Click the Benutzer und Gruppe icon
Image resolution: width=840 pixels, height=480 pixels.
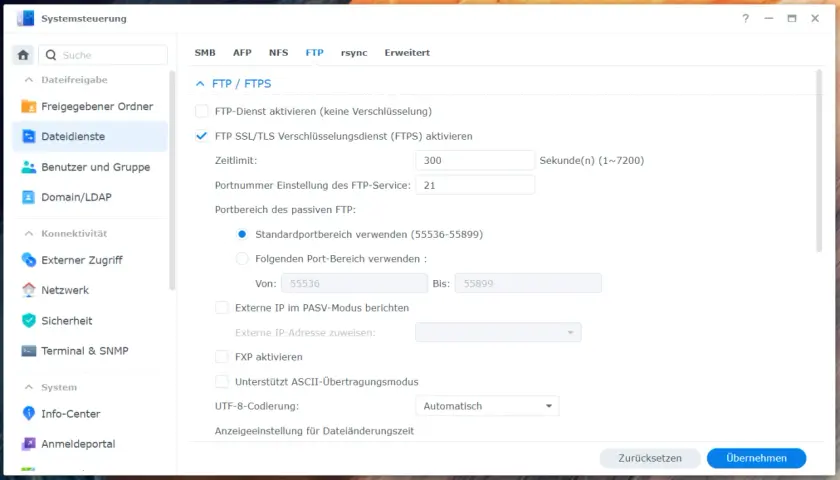pyautogui.click(x=28, y=167)
